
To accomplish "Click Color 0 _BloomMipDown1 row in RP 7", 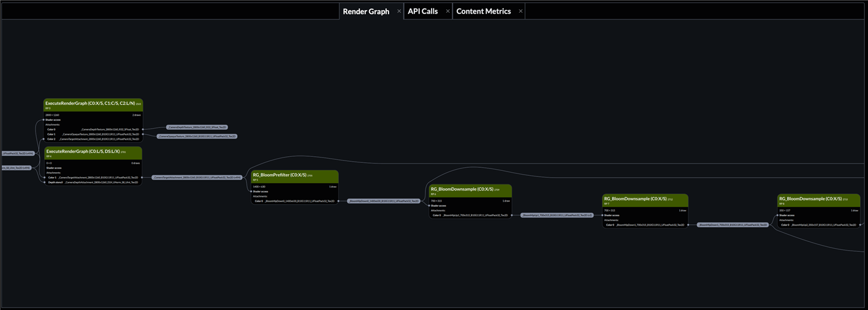I will point(645,225).
